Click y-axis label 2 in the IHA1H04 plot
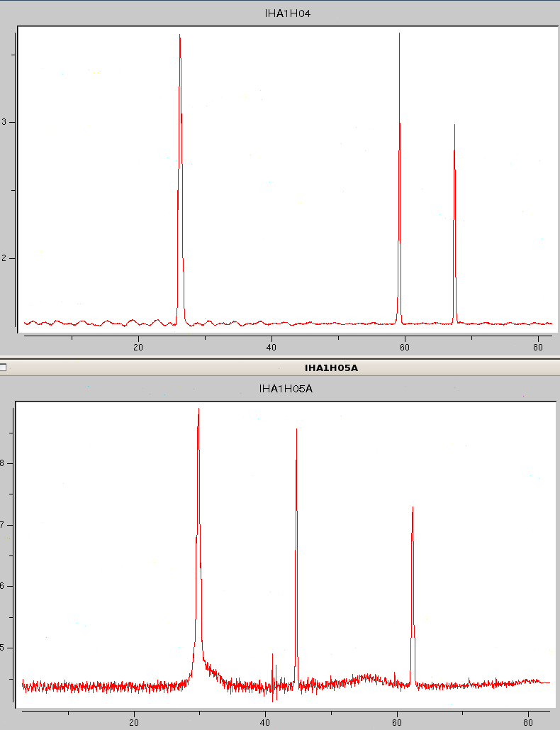Screen dimensions: 560x730 [4, 258]
